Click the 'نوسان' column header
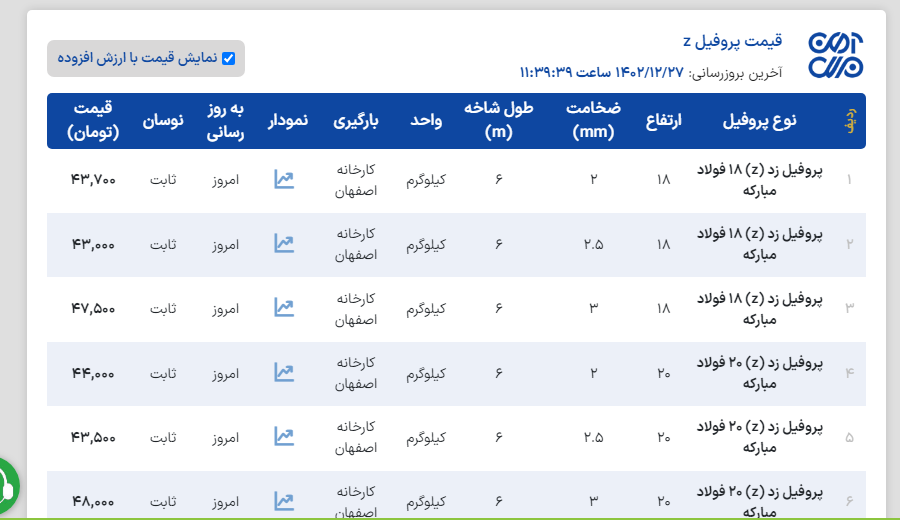 [164, 120]
